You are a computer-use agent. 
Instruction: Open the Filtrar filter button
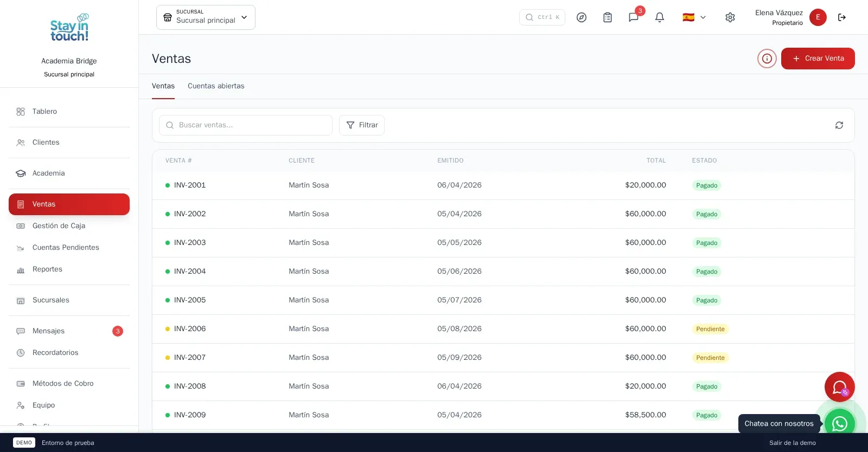[362, 125]
